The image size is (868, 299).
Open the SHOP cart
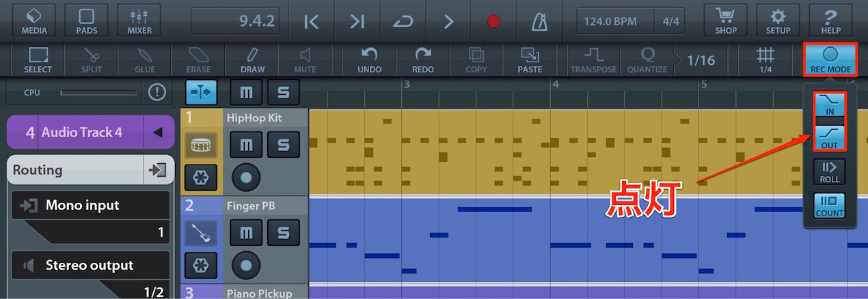click(726, 20)
